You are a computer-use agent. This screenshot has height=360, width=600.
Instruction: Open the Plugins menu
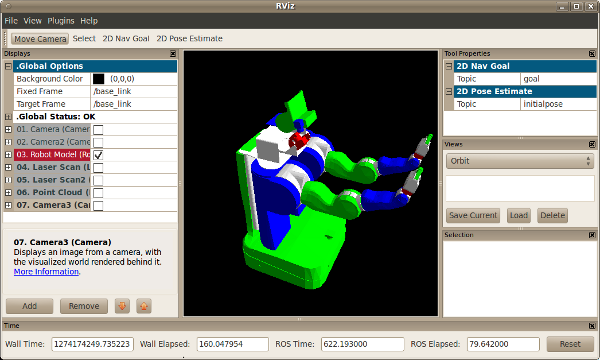[x=61, y=21]
